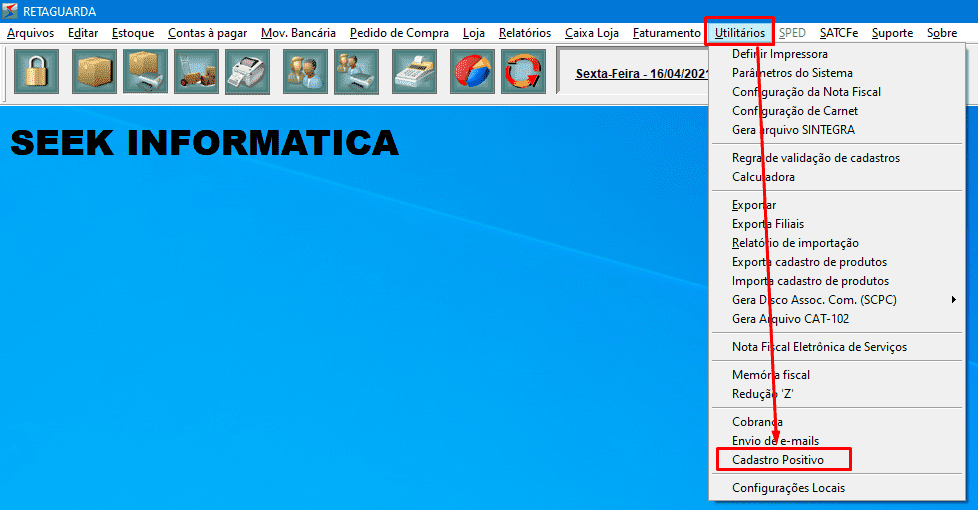Open Relatório de importação
The image size is (978, 510).
(x=837, y=243)
